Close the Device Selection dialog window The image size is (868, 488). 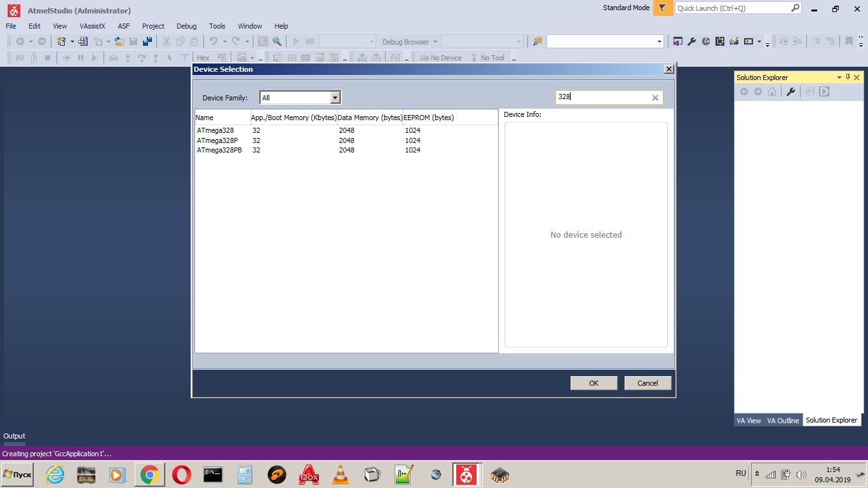[668, 69]
